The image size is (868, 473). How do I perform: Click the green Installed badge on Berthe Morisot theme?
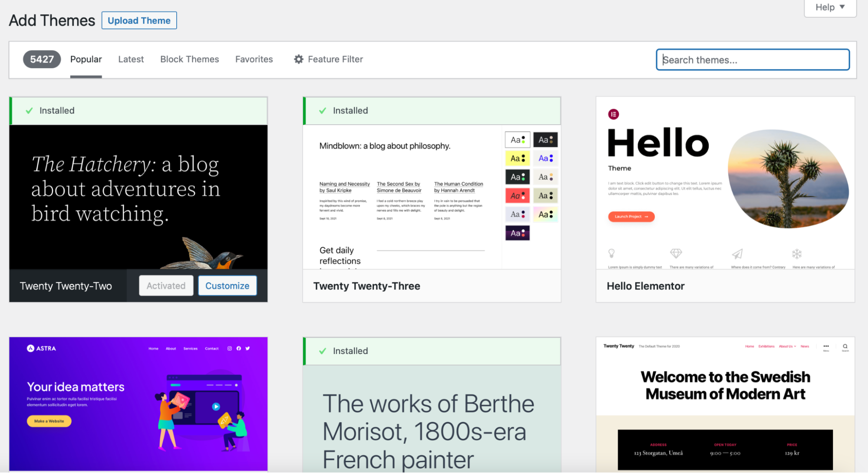click(343, 351)
